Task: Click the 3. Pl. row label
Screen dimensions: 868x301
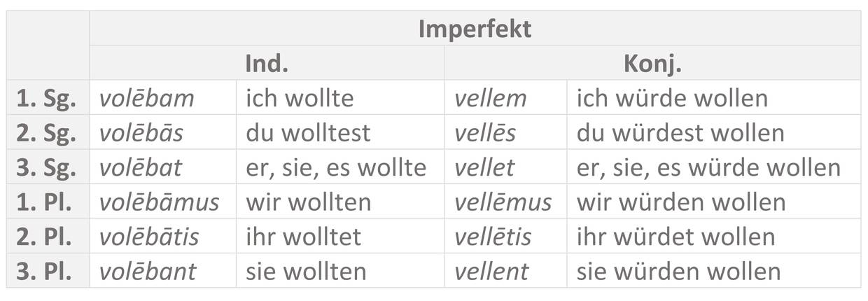Action: coord(46,271)
